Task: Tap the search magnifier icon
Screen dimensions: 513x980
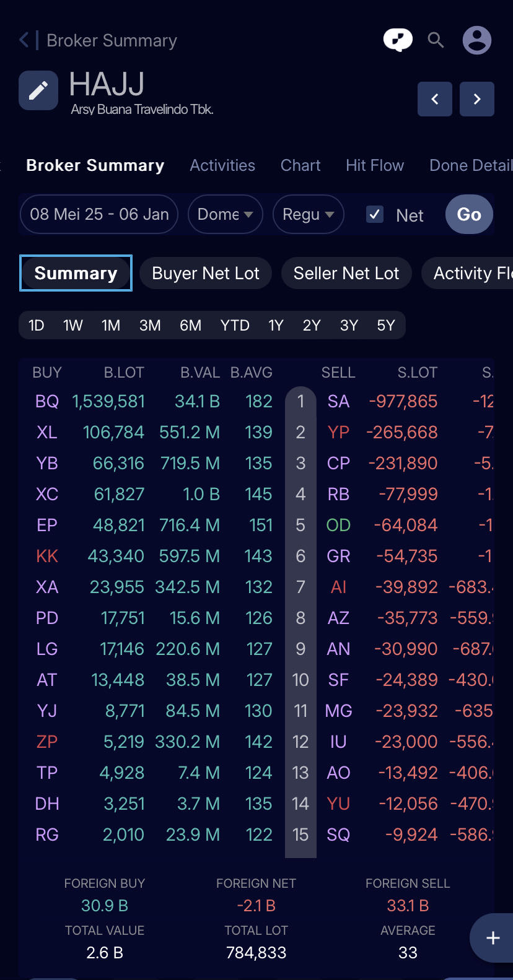Action: 436,41
